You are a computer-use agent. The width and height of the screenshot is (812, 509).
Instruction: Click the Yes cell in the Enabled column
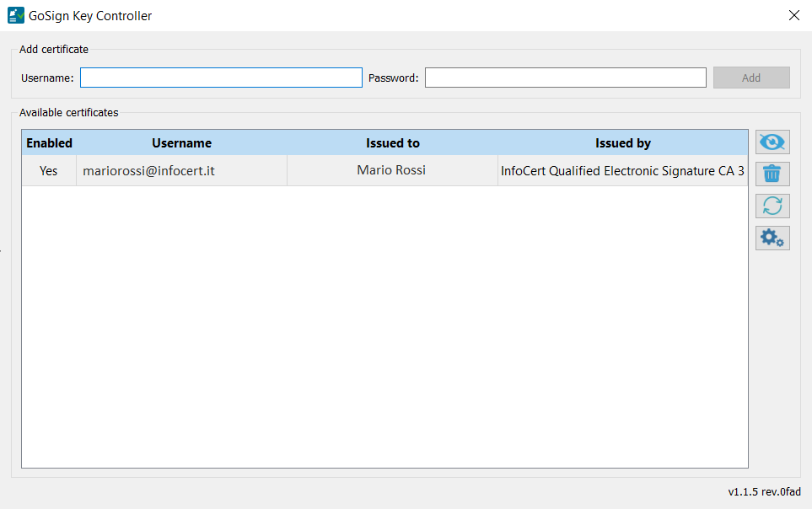49,170
